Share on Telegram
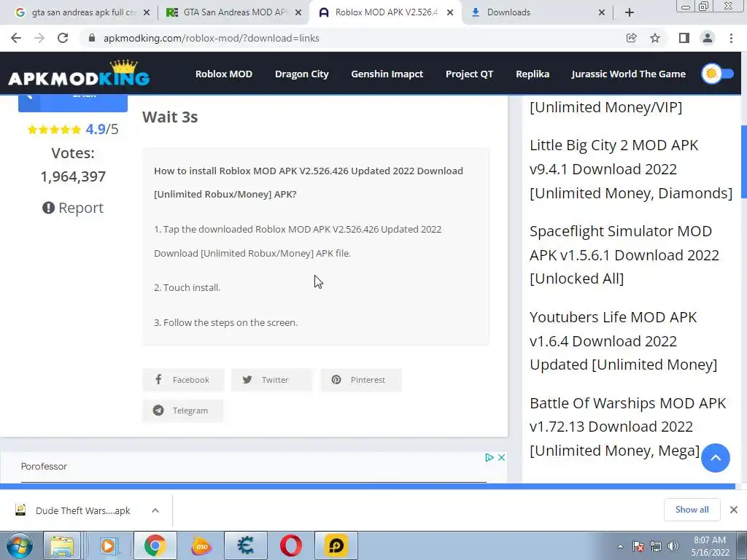The image size is (747, 560). [183, 411]
